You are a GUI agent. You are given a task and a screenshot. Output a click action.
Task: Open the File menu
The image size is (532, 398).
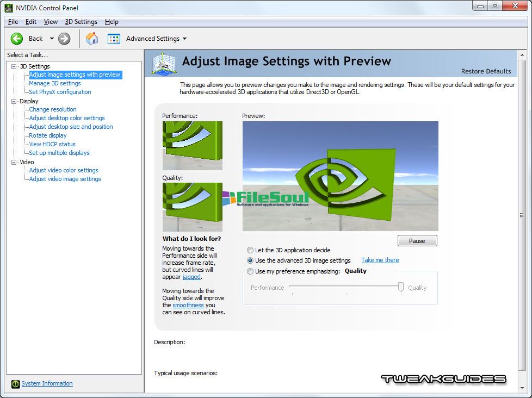[x=13, y=22]
